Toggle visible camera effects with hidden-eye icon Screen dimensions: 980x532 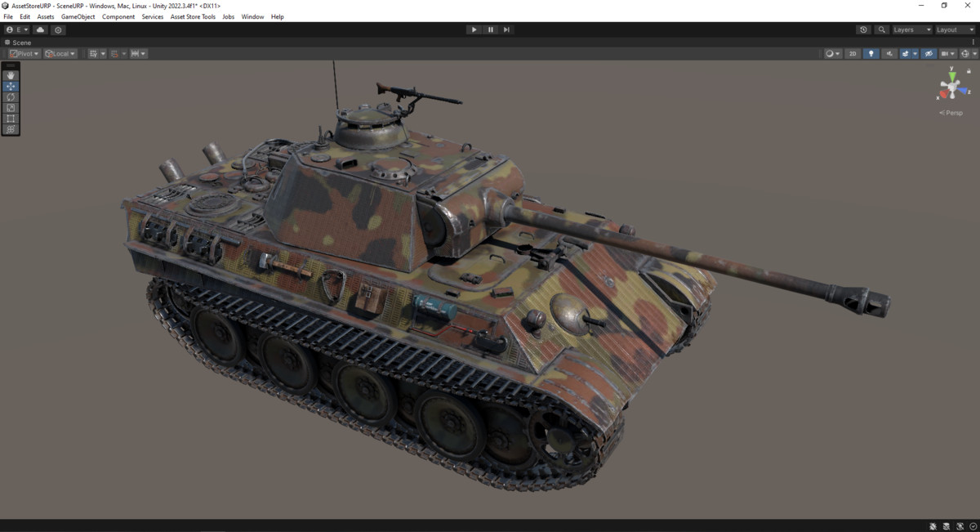927,52
